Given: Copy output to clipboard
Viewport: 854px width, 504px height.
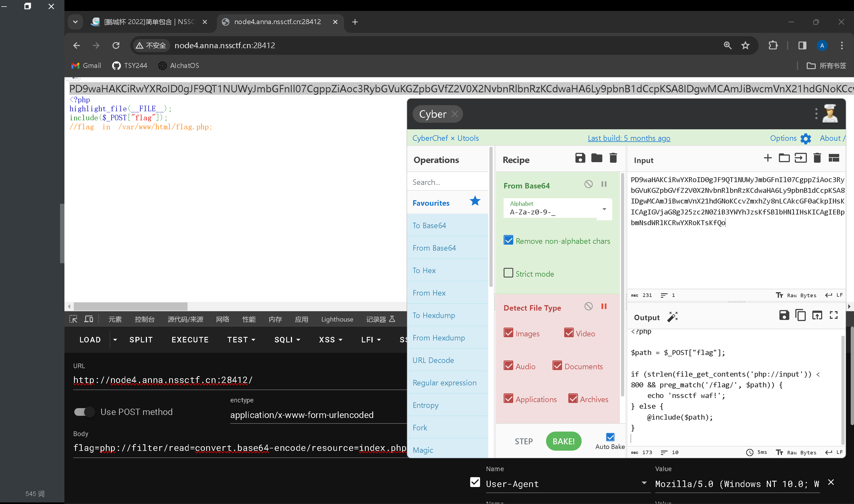Looking at the screenshot, I should (800, 316).
